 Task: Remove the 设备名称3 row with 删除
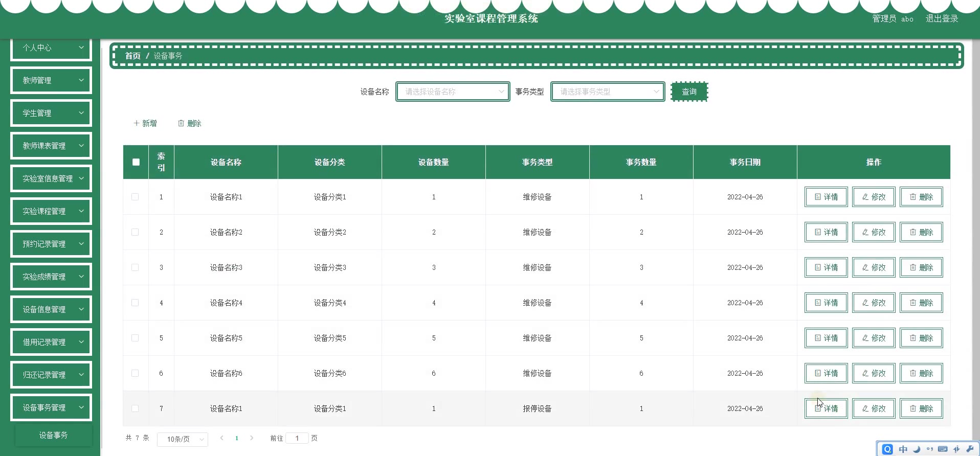coord(921,267)
